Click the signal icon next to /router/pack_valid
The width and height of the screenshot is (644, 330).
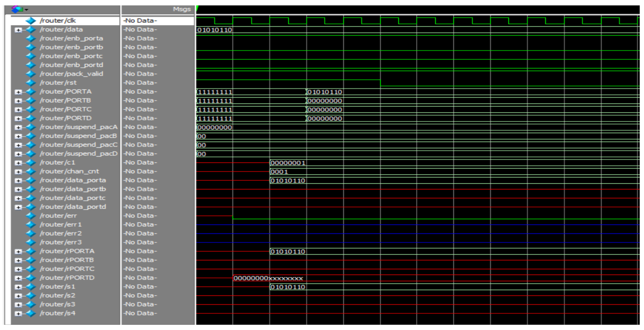(x=31, y=74)
